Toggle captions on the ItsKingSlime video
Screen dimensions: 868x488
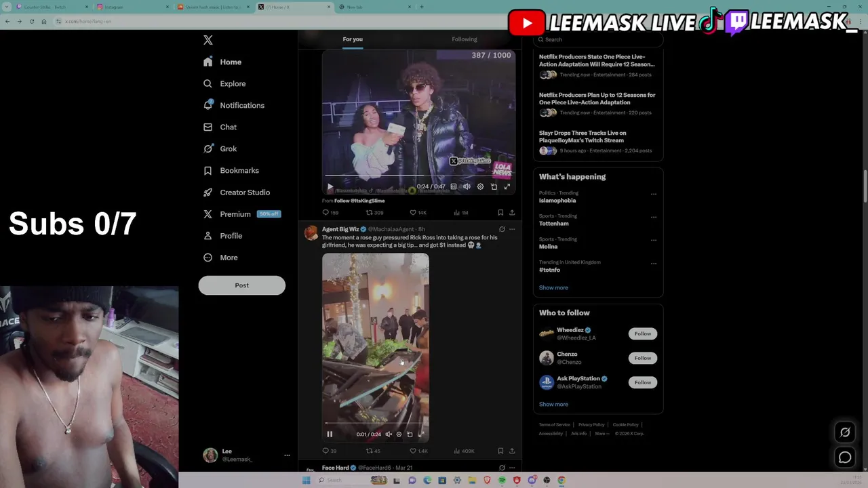point(454,186)
